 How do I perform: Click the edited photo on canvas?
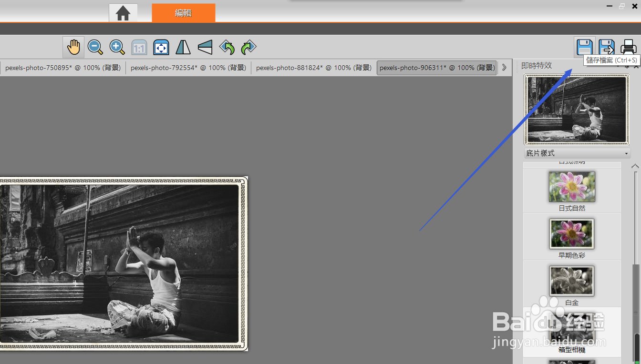pyautogui.click(x=124, y=263)
